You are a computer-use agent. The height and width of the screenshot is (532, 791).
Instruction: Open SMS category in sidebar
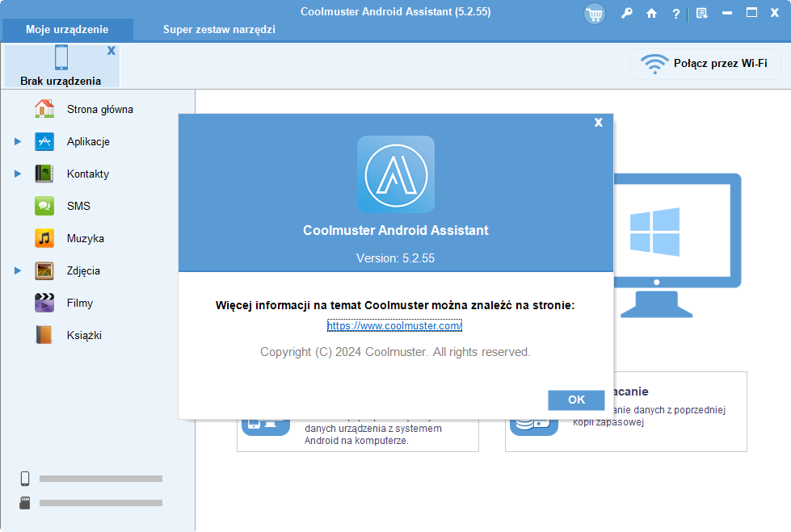[x=78, y=206]
